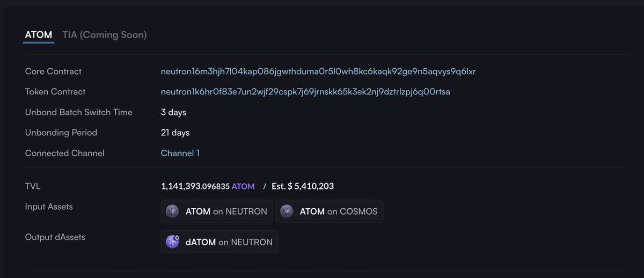Click the Unbond Batch Switch Time value
This screenshot has height=278, width=644.
[173, 112]
